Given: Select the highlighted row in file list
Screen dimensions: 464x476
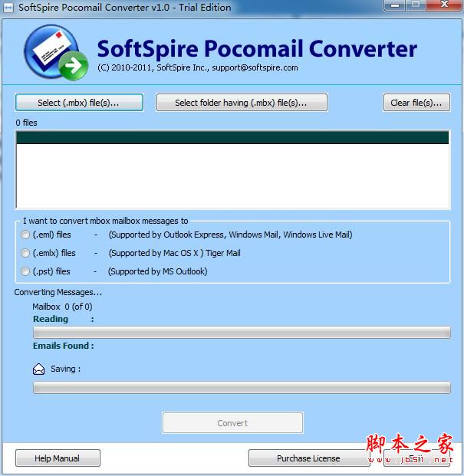Looking at the screenshot, I should [232, 138].
